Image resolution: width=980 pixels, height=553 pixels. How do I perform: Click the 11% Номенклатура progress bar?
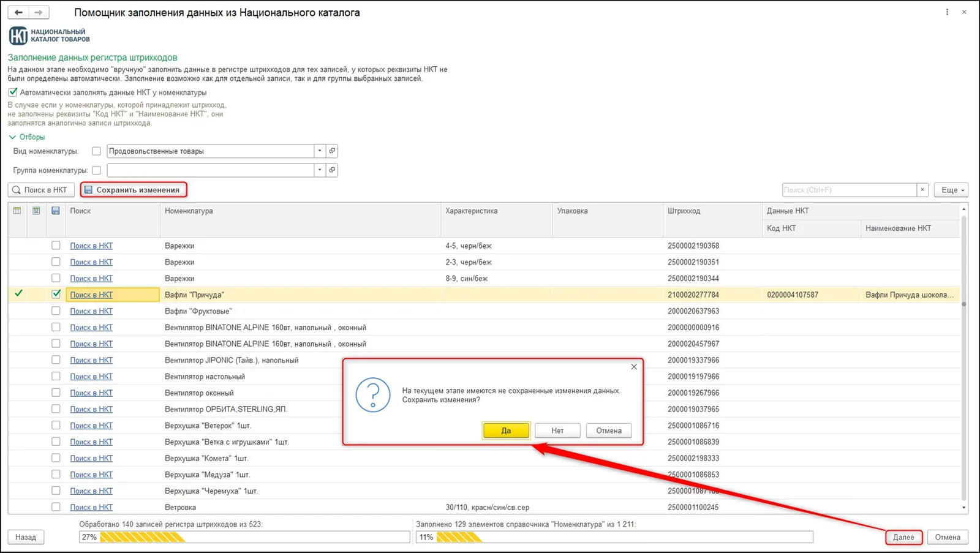(x=614, y=537)
